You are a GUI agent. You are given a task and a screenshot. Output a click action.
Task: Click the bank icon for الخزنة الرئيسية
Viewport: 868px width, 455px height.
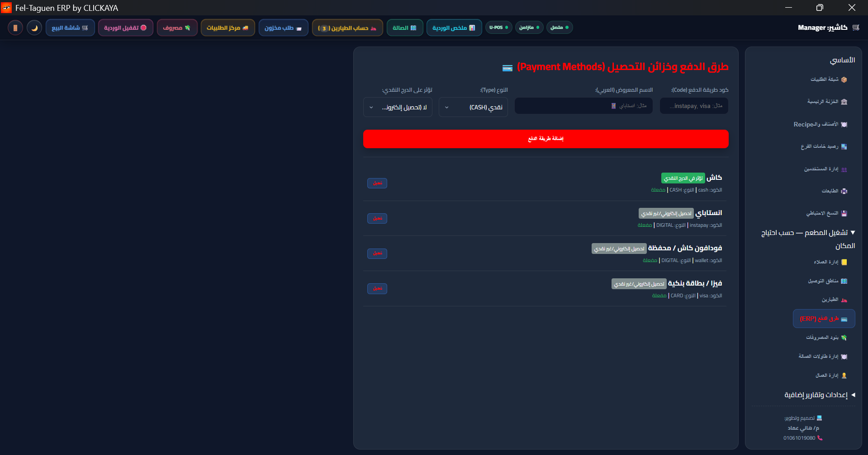click(844, 102)
